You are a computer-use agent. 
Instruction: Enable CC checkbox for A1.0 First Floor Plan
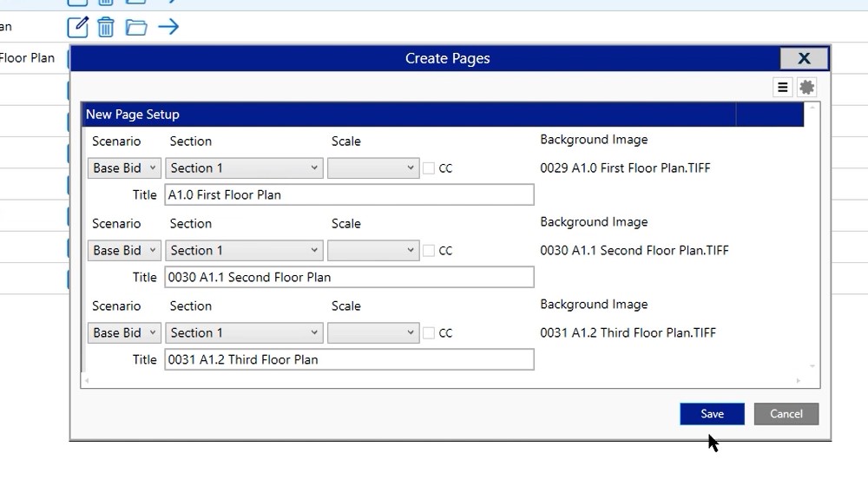pyautogui.click(x=429, y=168)
